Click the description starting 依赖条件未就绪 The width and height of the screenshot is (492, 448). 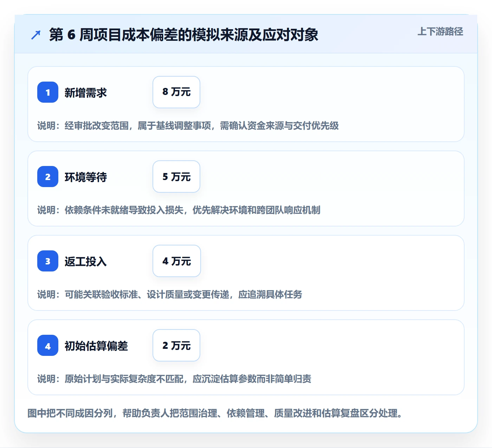pyautogui.click(x=179, y=210)
